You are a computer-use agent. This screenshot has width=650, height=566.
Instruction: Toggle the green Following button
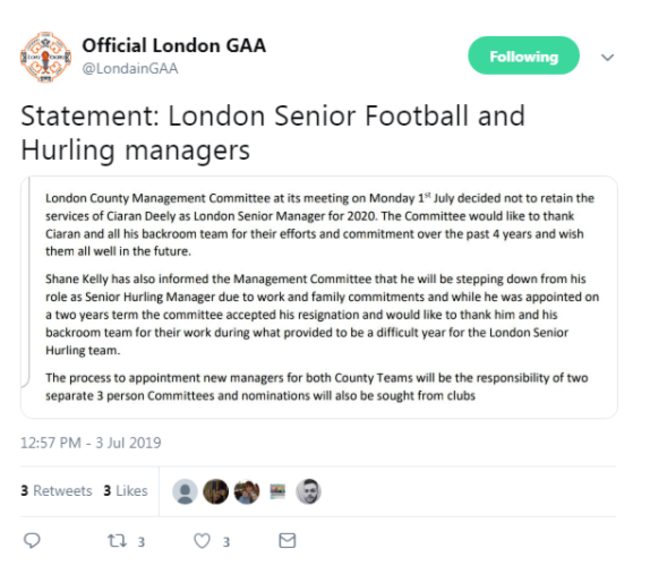pos(523,57)
